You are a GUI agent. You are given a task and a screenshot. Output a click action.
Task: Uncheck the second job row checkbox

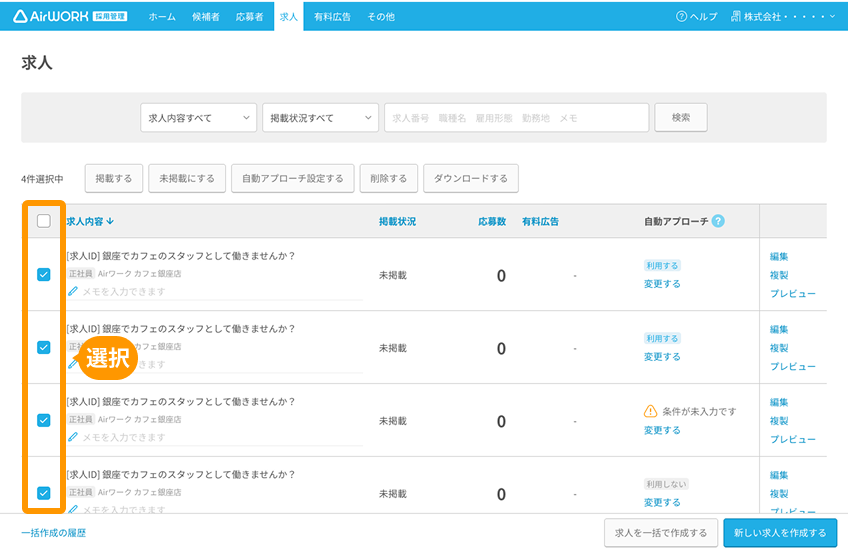point(44,347)
